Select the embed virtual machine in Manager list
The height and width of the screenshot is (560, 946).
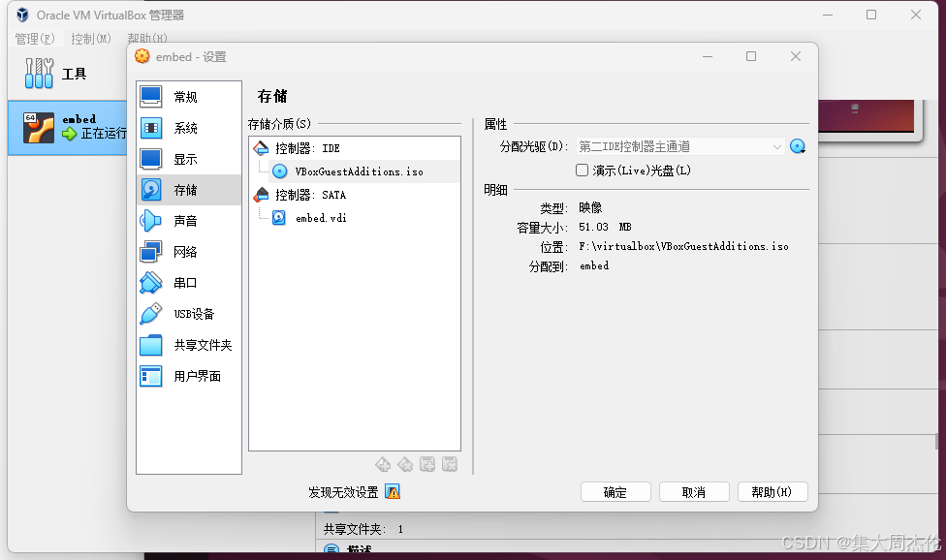coord(68,127)
